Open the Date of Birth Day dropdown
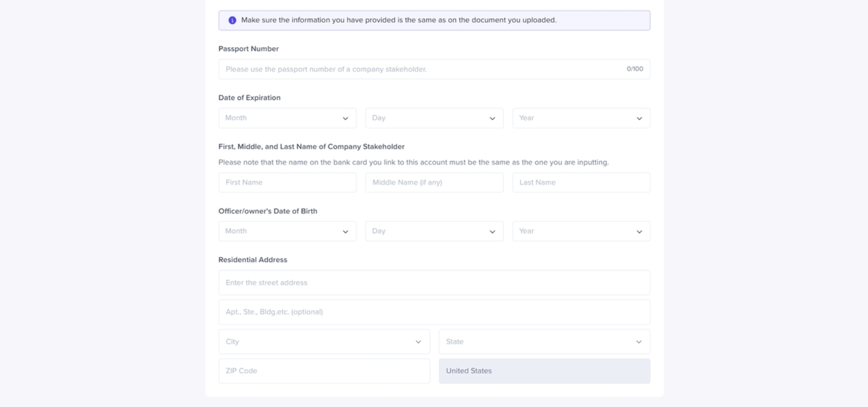 pos(433,231)
